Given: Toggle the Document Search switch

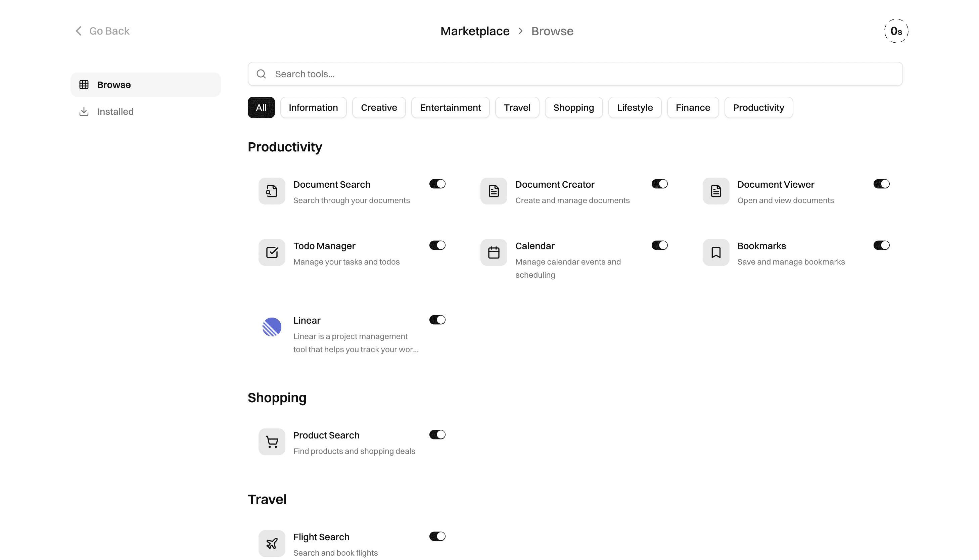Looking at the screenshot, I should 437,184.
